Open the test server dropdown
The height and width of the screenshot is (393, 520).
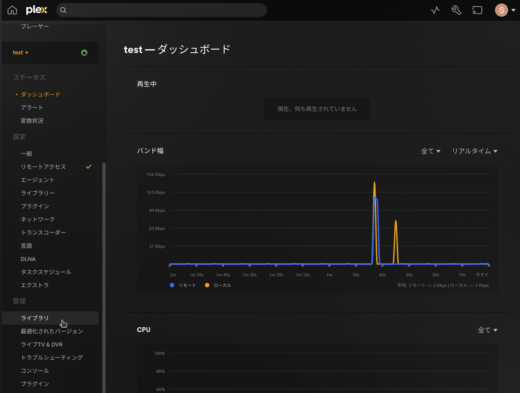click(20, 53)
